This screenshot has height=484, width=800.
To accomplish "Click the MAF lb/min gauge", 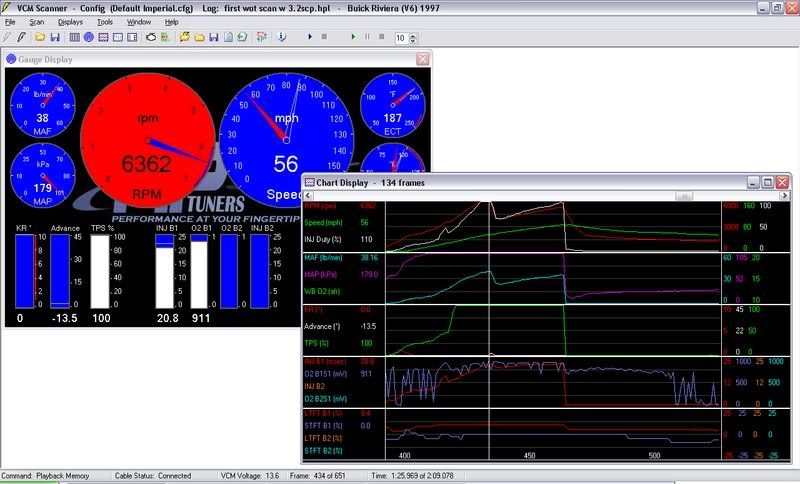I will pyautogui.click(x=43, y=105).
